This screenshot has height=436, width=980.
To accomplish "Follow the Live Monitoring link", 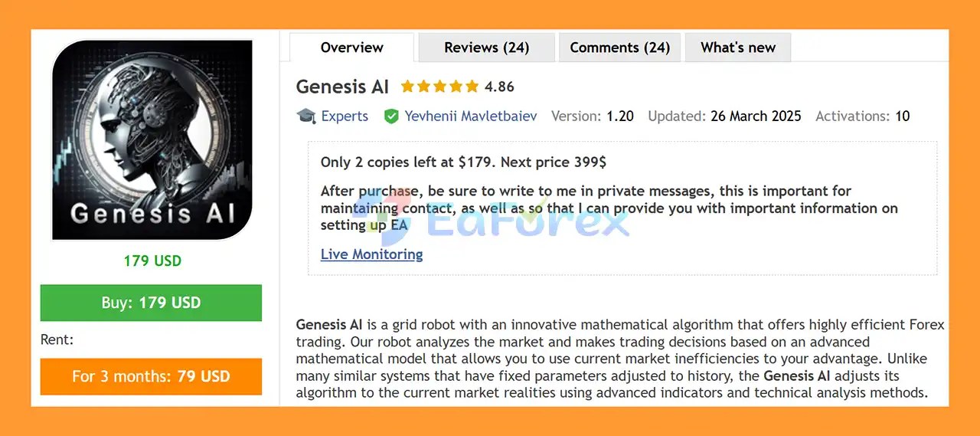I will click(x=371, y=254).
